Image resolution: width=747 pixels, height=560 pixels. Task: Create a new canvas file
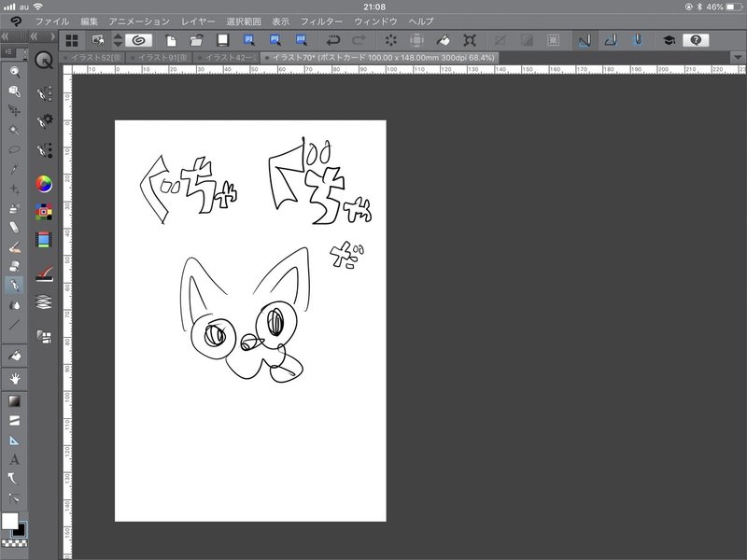[171, 40]
